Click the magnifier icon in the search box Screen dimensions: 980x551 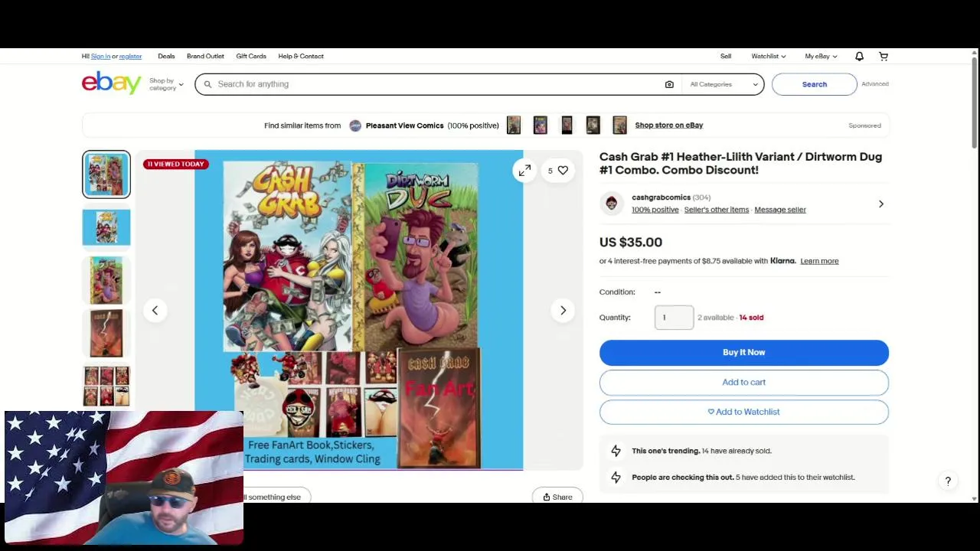[207, 84]
